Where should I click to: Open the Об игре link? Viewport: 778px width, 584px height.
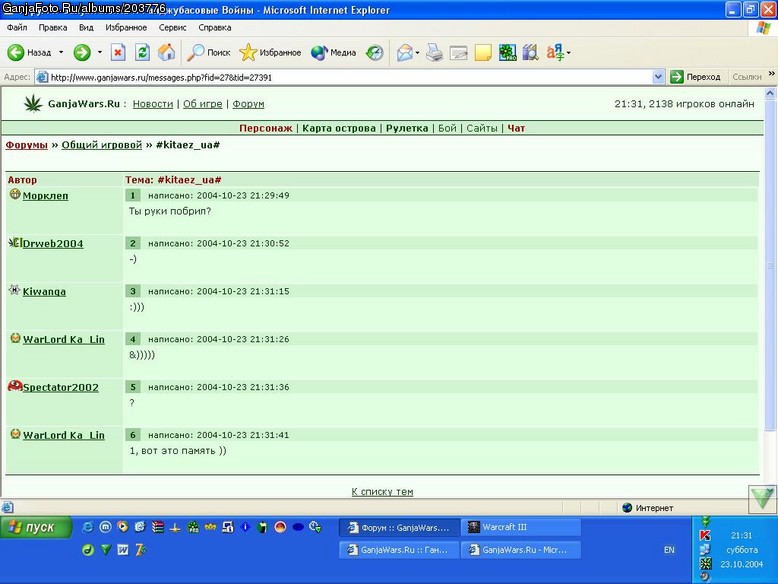[x=202, y=104]
